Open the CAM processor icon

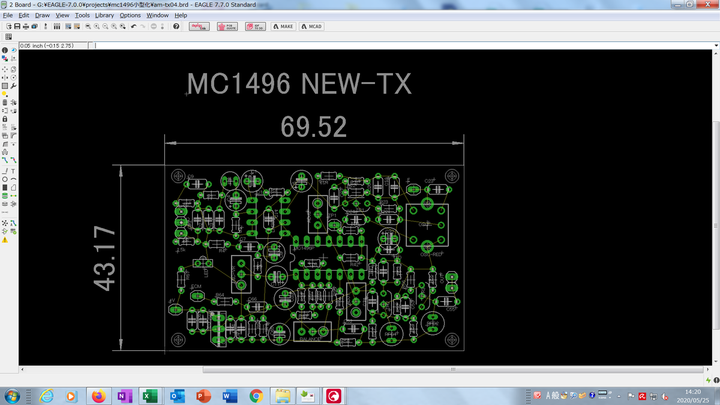[34, 26]
